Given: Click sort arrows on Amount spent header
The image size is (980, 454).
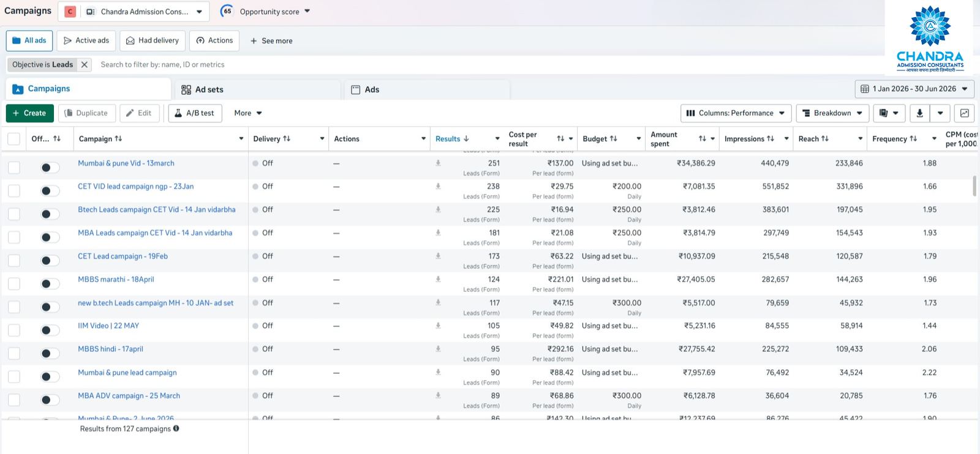Looking at the screenshot, I should click(x=703, y=139).
